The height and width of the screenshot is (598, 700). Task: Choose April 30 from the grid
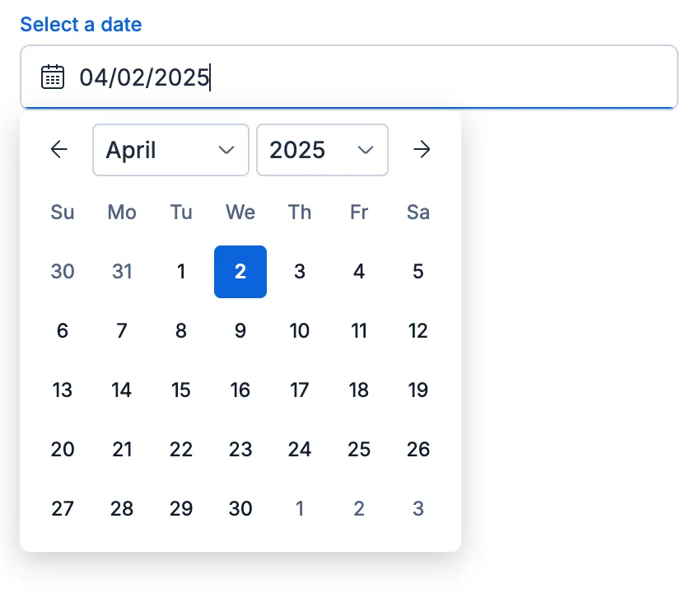(x=240, y=509)
